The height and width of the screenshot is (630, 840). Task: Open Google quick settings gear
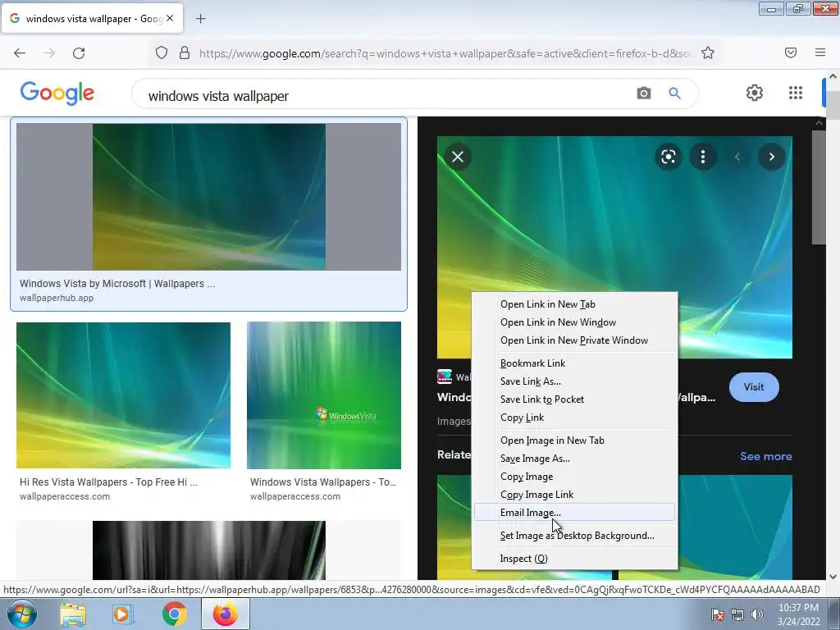(755, 93)
